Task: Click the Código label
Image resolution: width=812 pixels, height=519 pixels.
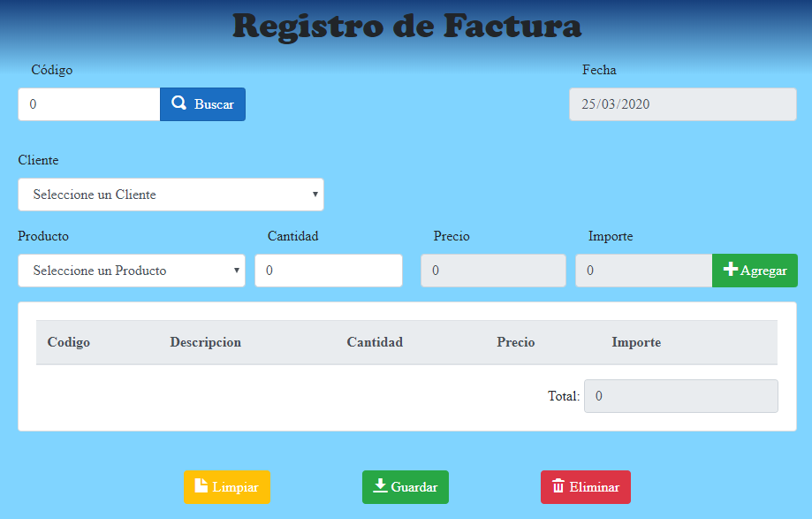Action: pyautogui.click(x=52, y=70)
